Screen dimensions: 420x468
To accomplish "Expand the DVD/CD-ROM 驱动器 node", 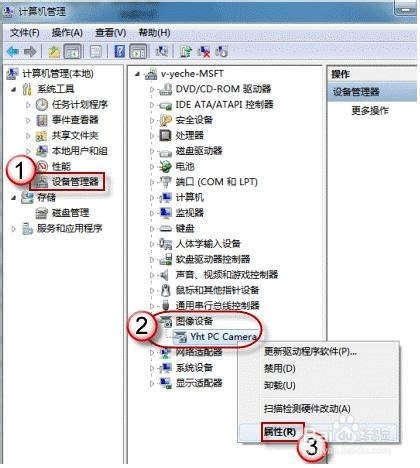I will [x=152, y=89].
